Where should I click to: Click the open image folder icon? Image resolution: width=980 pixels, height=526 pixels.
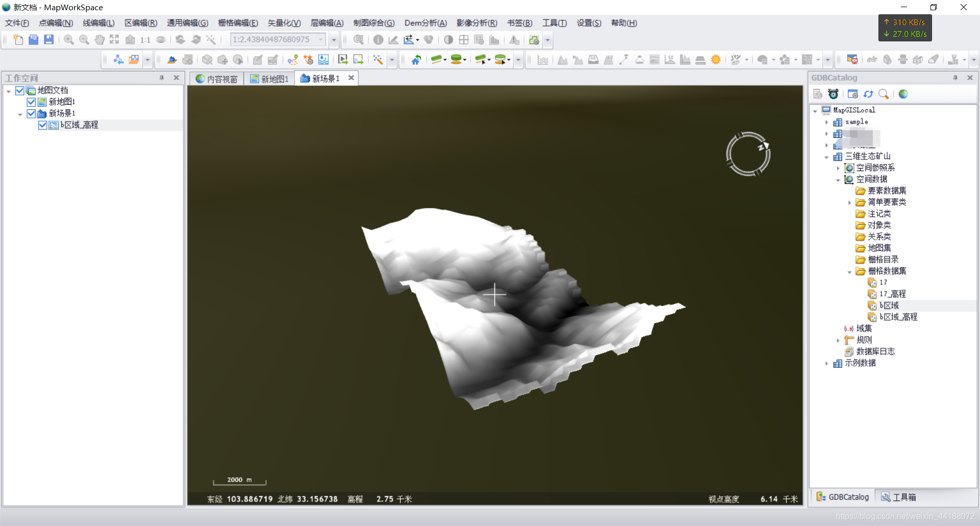(x=134, y=60)
